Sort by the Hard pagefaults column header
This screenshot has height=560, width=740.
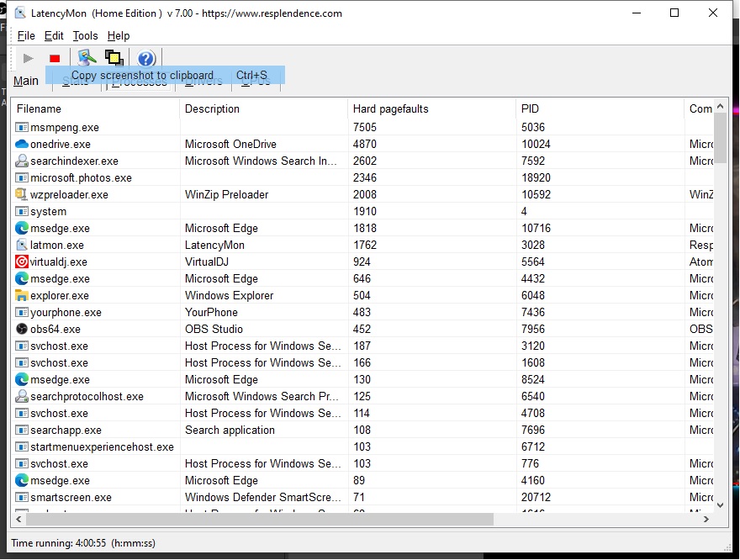click(x=432, y=109)
